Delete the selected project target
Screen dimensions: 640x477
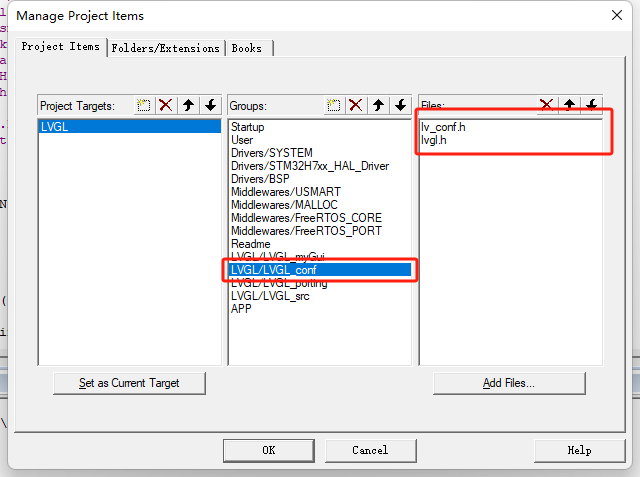point(166,105)
